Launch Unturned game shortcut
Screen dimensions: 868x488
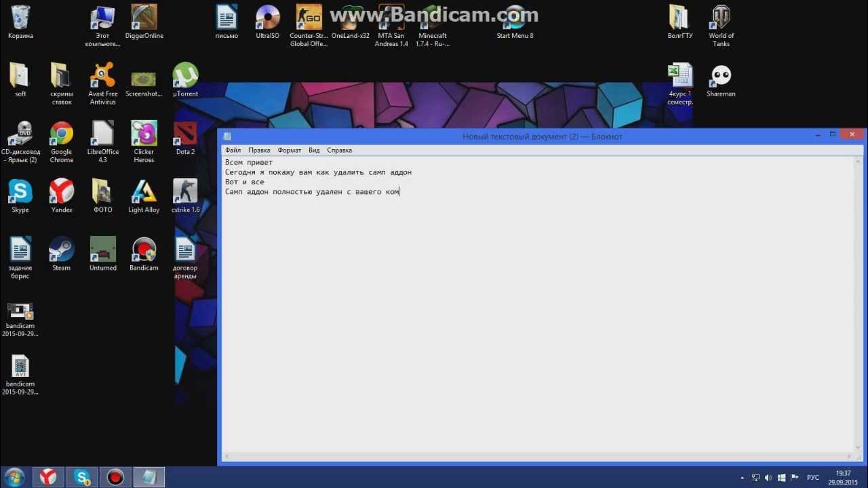[x=102, y=254]
